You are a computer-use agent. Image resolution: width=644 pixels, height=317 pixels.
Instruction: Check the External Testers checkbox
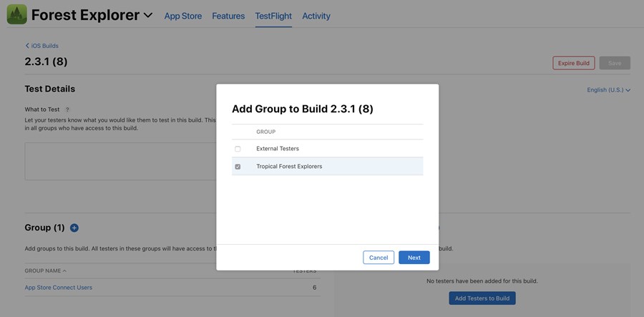click(238, 149)
